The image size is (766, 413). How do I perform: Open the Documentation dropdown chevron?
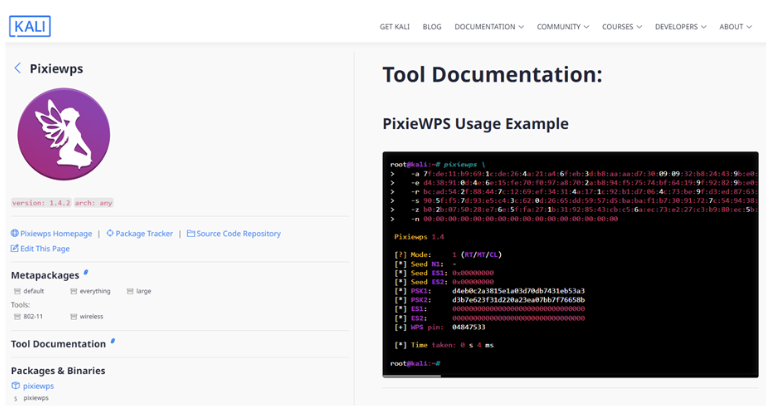click(x=521, y=27)
